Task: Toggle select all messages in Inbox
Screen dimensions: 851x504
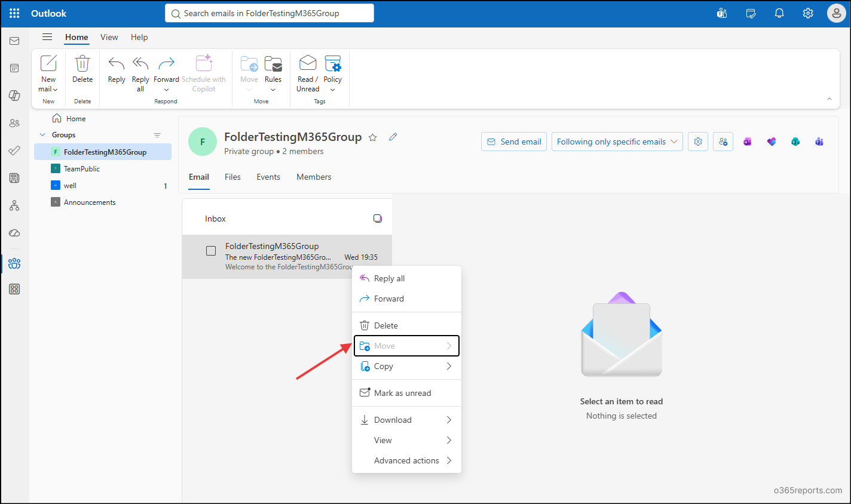Action: (378, 219)
